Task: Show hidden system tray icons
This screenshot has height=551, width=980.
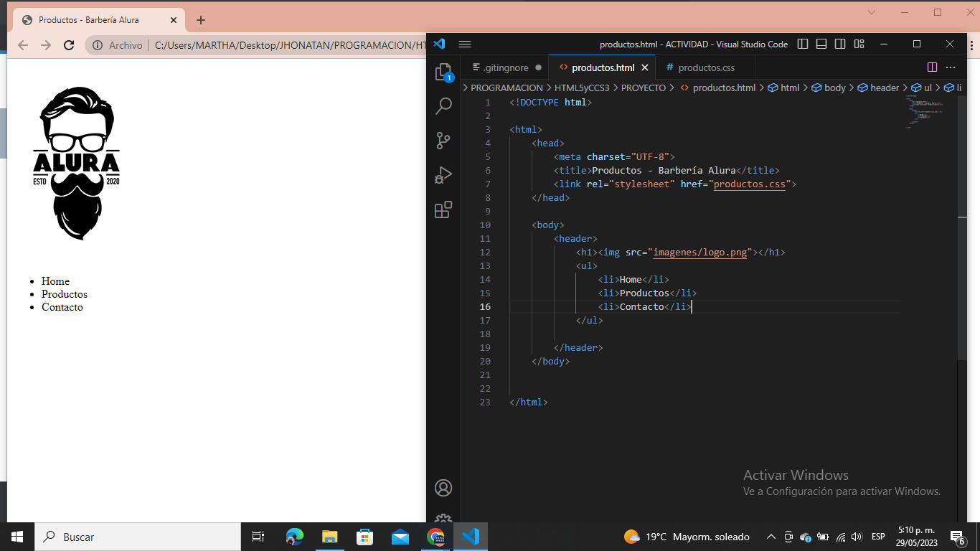Action: pyautogui.click(x=771, y=537)
